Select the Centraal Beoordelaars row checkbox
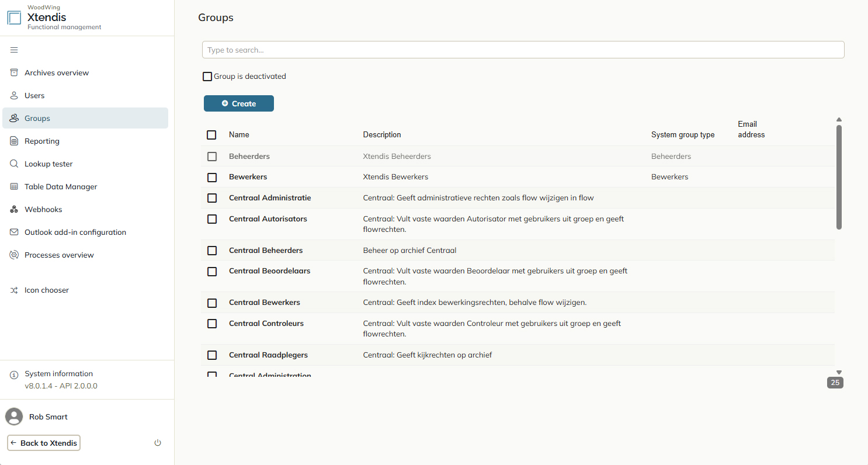The image size is (868, 465). pyautogui.click(x=212, y=272)
